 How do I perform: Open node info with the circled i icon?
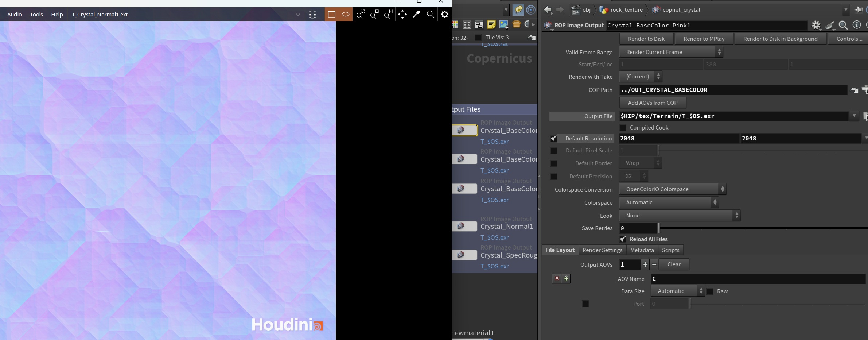[857, 25]
